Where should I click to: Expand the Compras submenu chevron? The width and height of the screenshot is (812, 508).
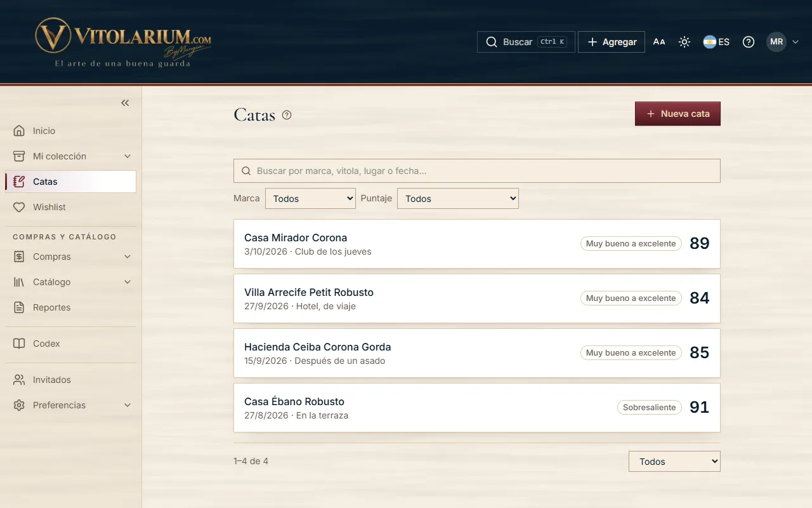click(x=128, y=257)
